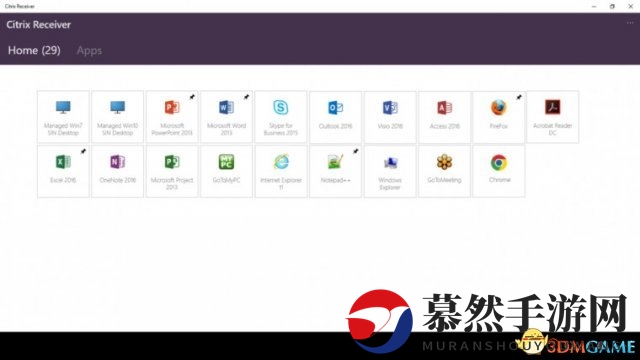This screenshot has height=360, width=640.
Task: Open Internet Explorer 11
Action: coord(281,171)
